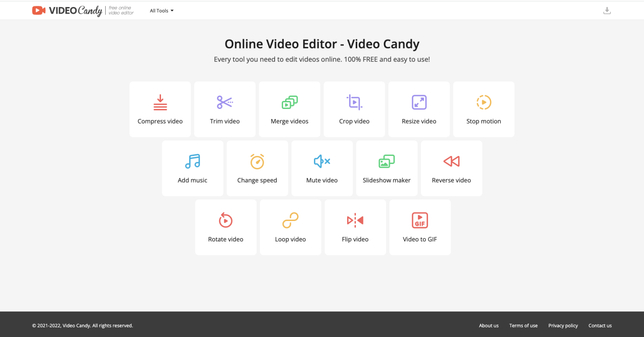Open the Video to GIF converter
Screen dimensions: 644x337
click(x=420, y=227)
